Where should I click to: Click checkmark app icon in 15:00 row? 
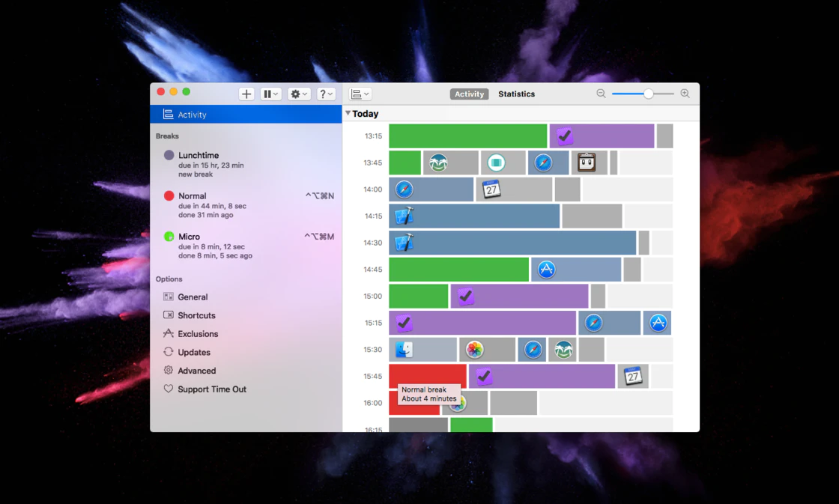pos(465,296)
